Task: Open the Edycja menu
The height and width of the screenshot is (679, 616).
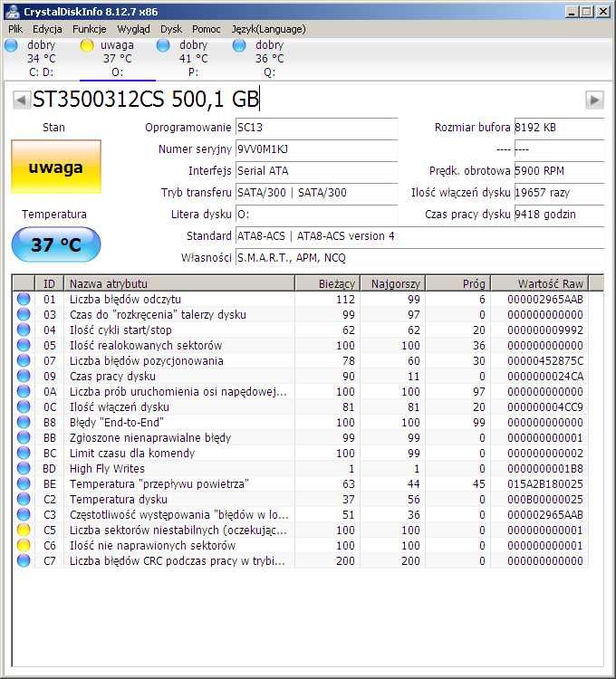Action: 47,29
